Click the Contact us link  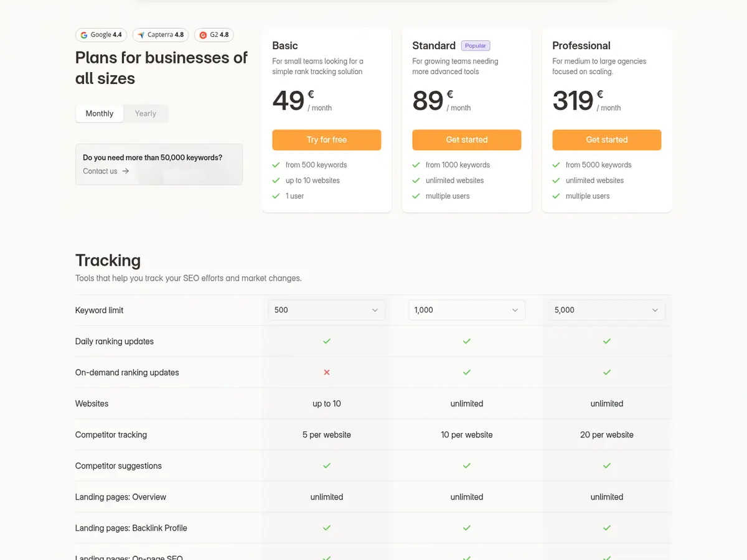coord(100,171)
